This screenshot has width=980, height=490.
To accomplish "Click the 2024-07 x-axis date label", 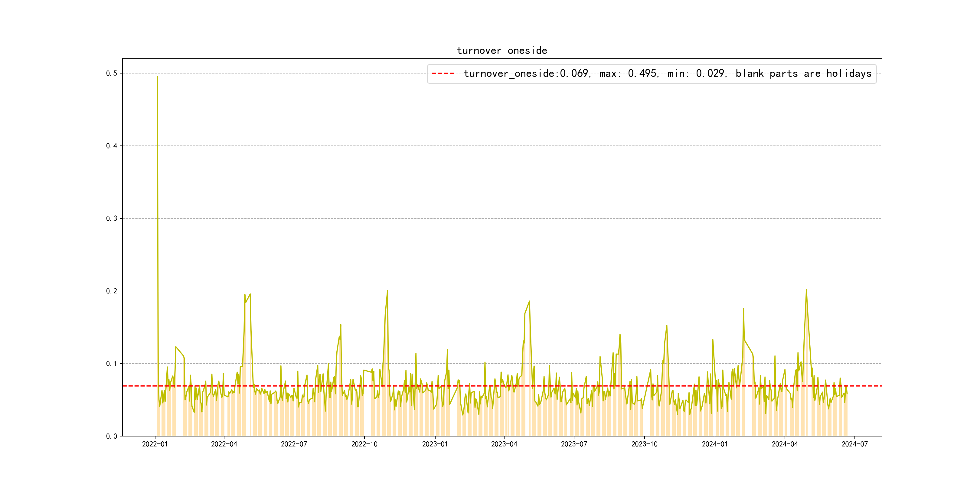I will (855, 444).
